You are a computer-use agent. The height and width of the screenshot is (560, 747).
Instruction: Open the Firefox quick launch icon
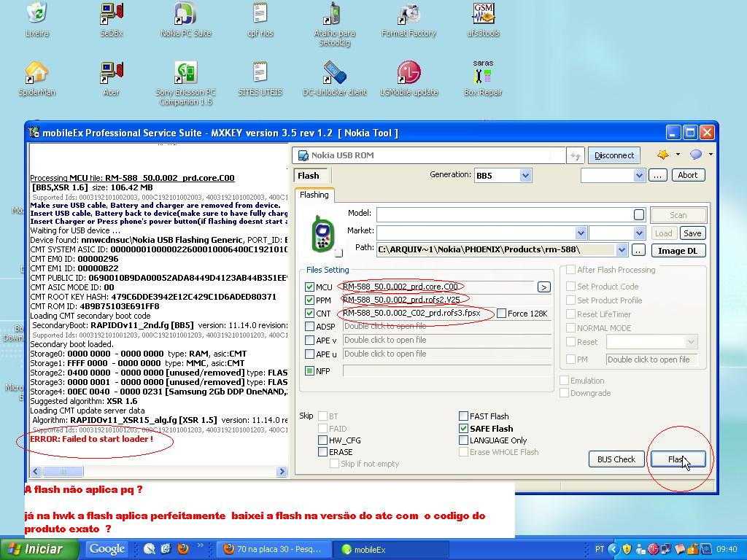coord(182,549)
